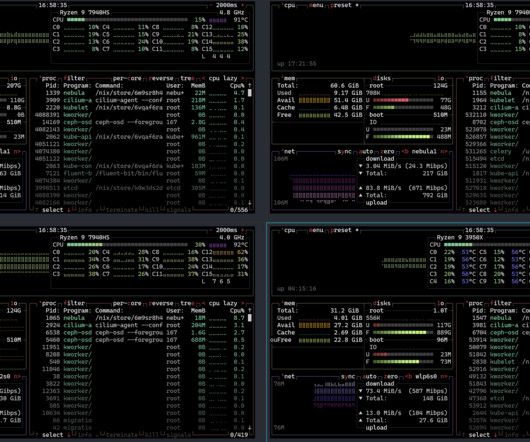Toggle reverse sorting in the 0/419 process pane

point(161,303)
